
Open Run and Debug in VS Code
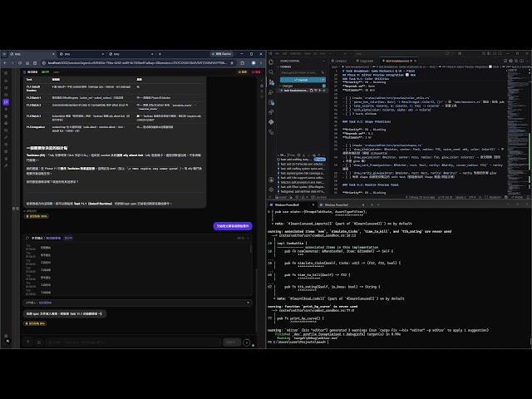click(271, 92)
